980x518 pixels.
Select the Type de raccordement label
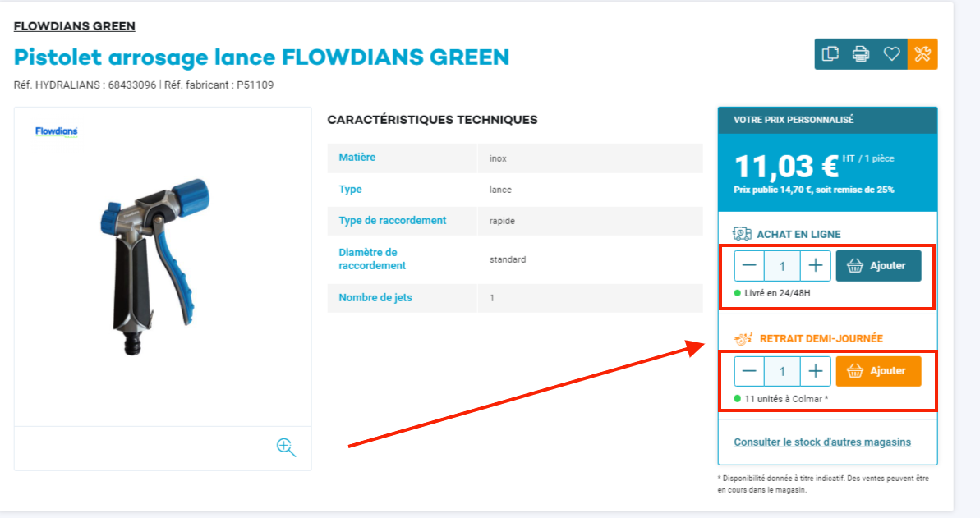393,221
